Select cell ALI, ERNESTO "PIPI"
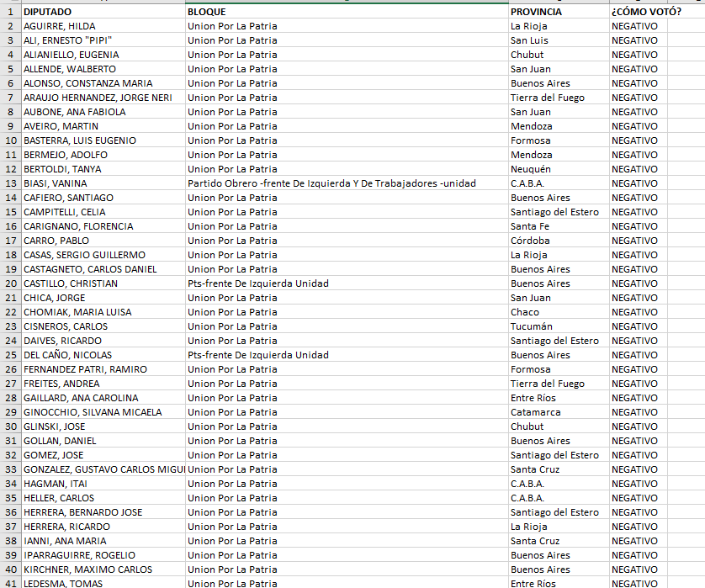Image resolution: width=705 pixels, height=588 pixels. 103,40
